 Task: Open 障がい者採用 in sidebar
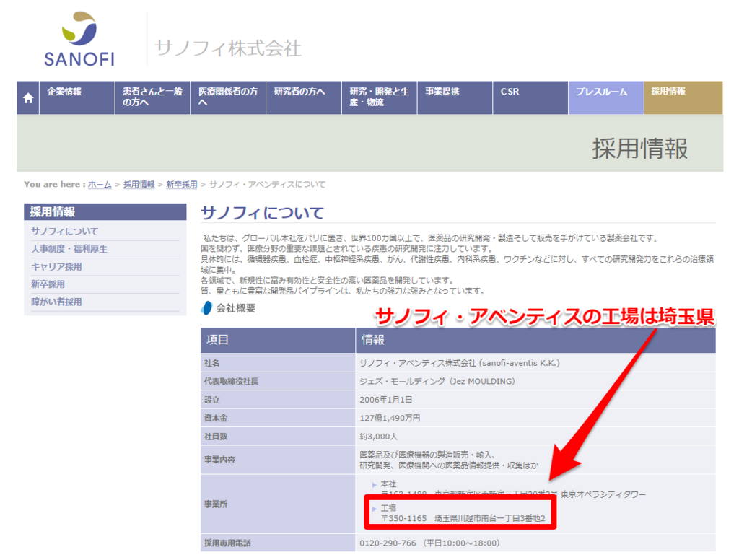pyautogui.click(x=56, y=302)
